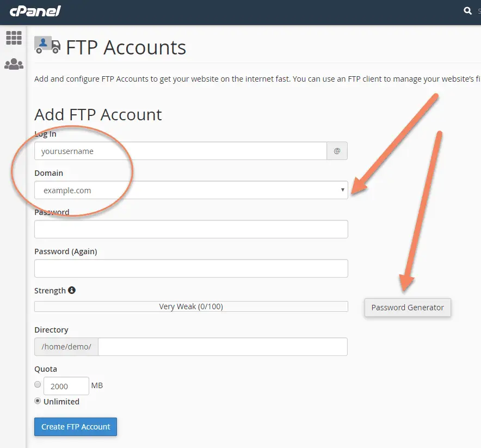This screenshot has width=481, height=448.
Task: Open the home grid icon in sidebar
Action: click(14, 38)
